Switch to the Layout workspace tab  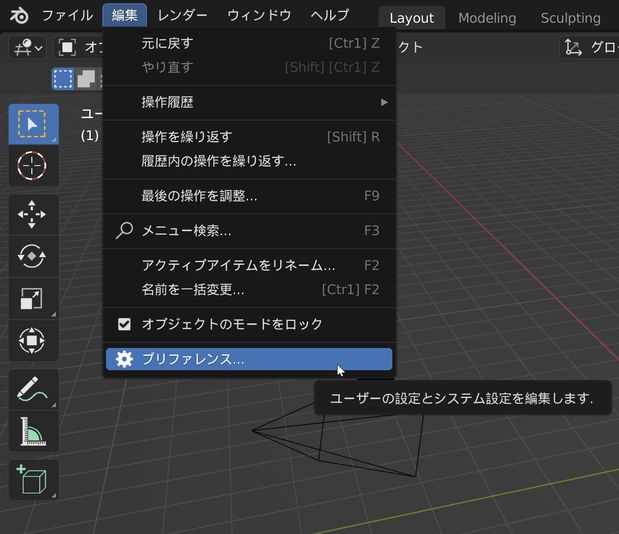411,18
